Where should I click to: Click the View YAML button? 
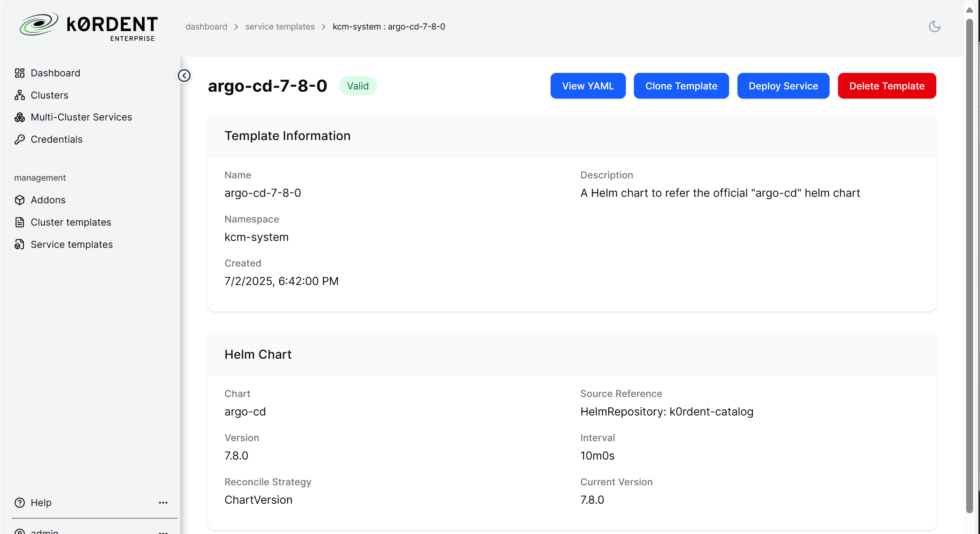(588, 86)
